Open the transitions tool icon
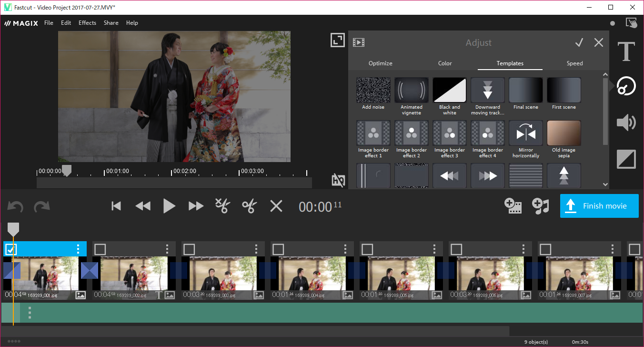The image size is (644, 347). pyautogui.click(x=626, y=159)
